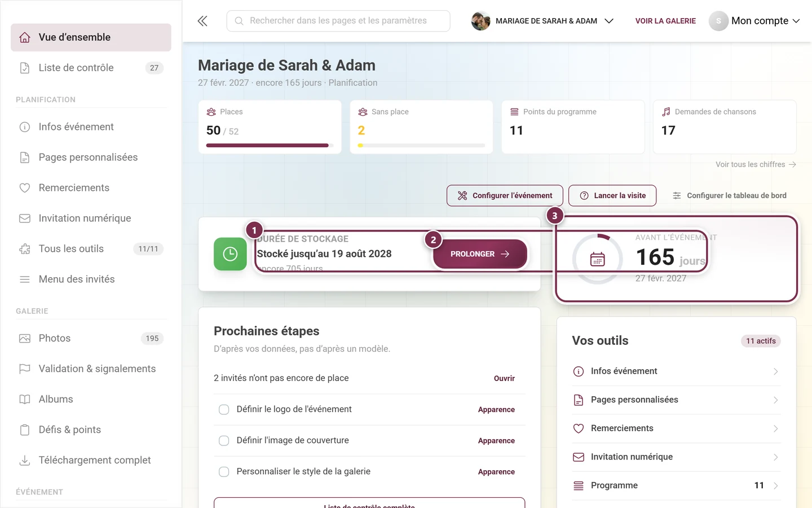Screen dimensions: 812x508
Task: Click the clipboard icon next to Défis & points
Action: pyautogui.click(x=25, y=430)
